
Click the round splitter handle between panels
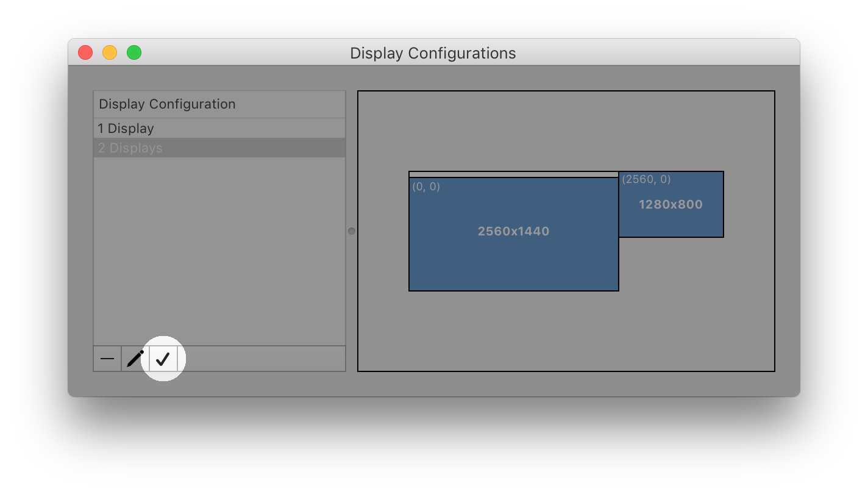pyautogui.click(x=351, y=231)
